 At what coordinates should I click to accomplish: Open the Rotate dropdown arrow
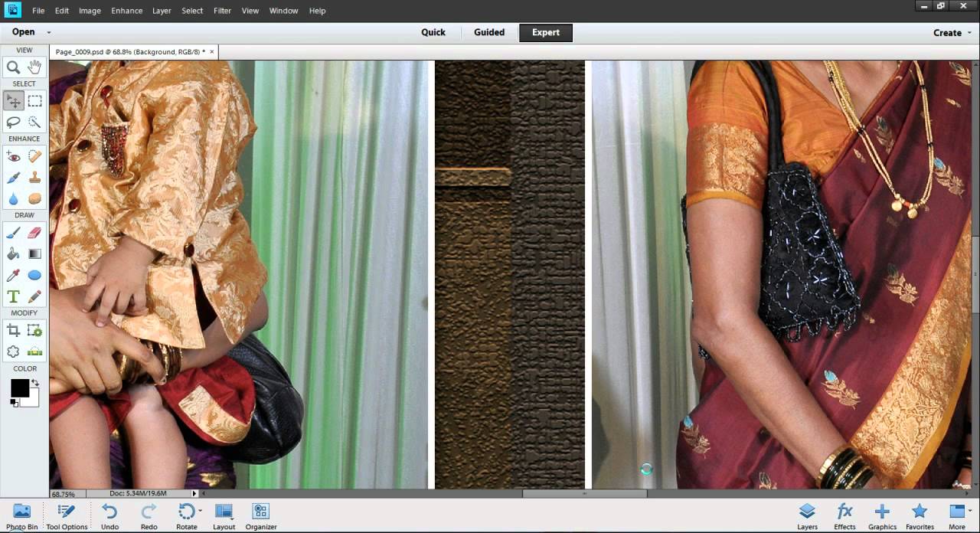point(201,510)
